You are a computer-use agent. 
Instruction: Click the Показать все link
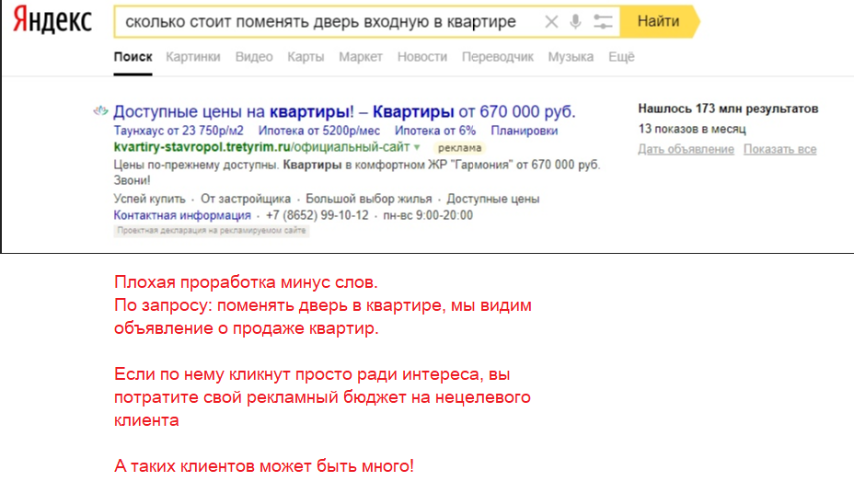pos(780,149)
